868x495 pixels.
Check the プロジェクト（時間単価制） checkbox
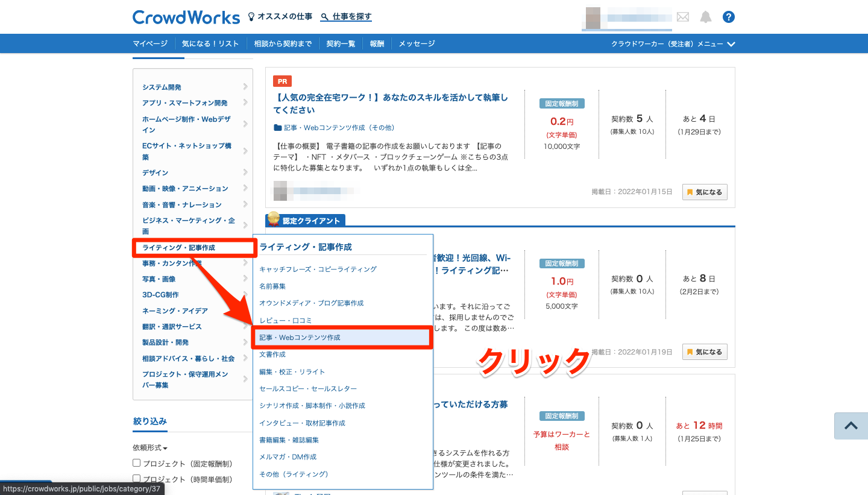137,479
